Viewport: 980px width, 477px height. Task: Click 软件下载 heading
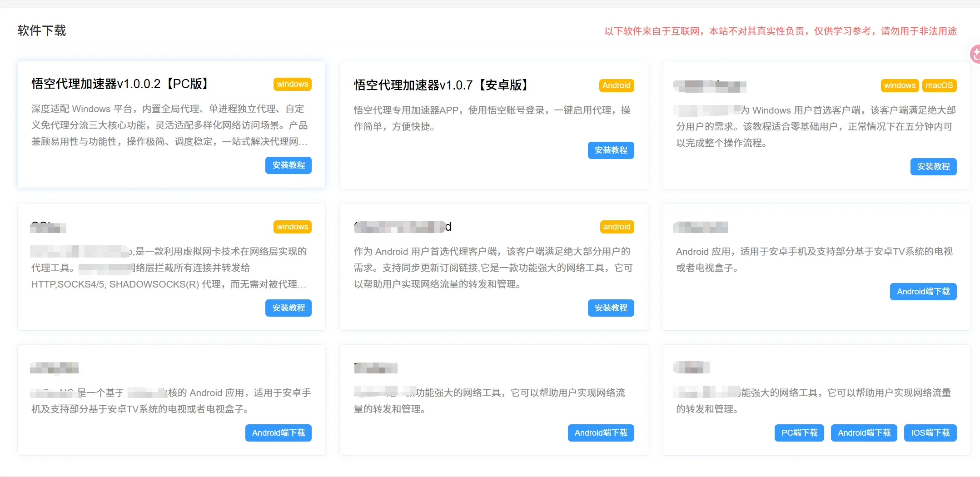[x=42, y=30]
